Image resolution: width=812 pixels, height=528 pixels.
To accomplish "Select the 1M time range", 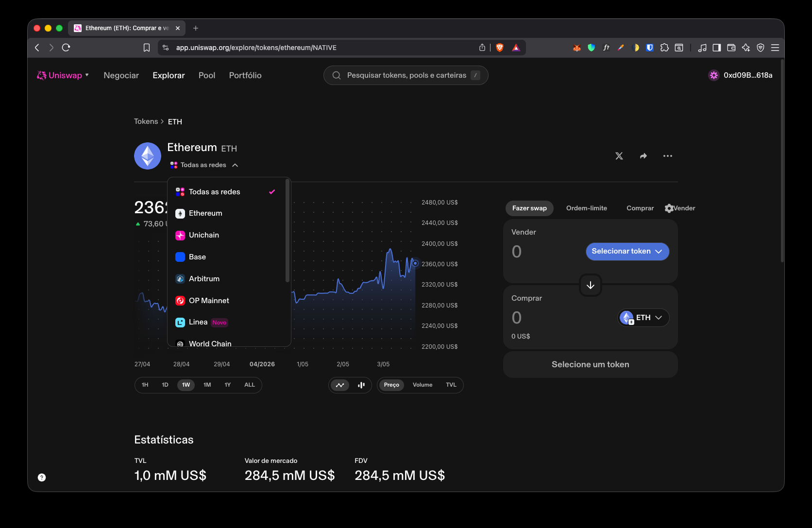I will coord(207,385).
